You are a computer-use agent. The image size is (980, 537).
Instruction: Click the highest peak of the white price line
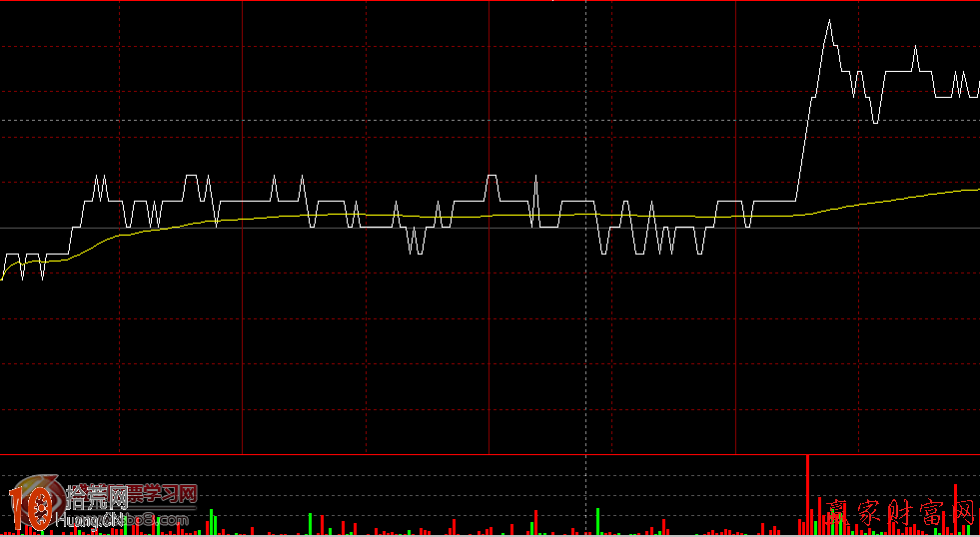829,22
